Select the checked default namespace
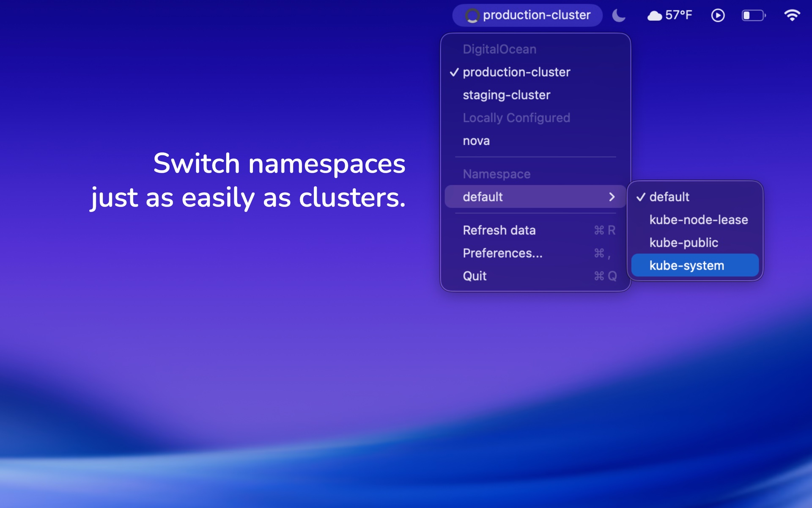 [x=695, y=197]
